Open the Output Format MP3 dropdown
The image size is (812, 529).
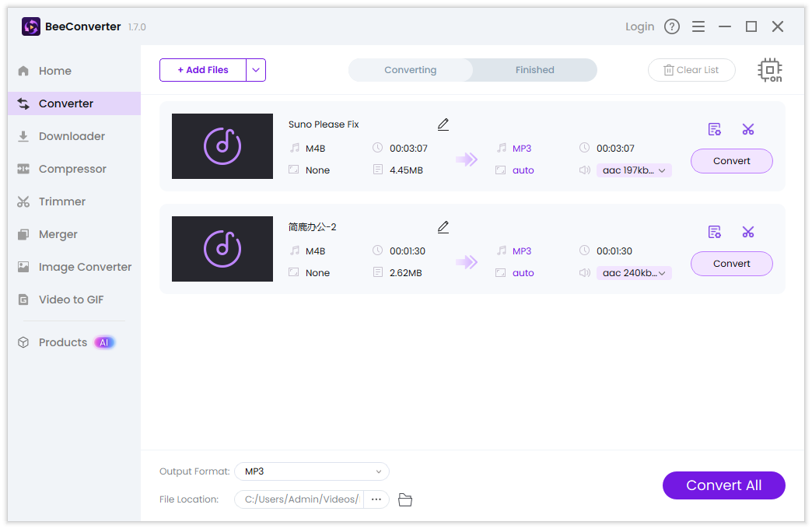point(312,471)
